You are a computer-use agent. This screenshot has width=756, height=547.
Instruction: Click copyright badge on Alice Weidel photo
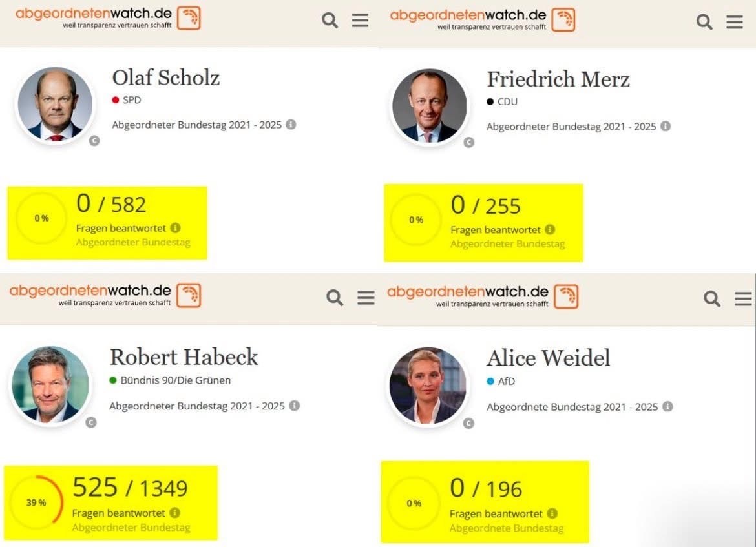(x=468, y=423)
